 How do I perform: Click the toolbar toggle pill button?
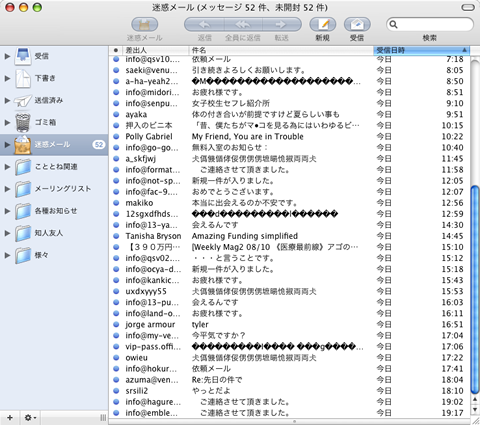[468, 7]
